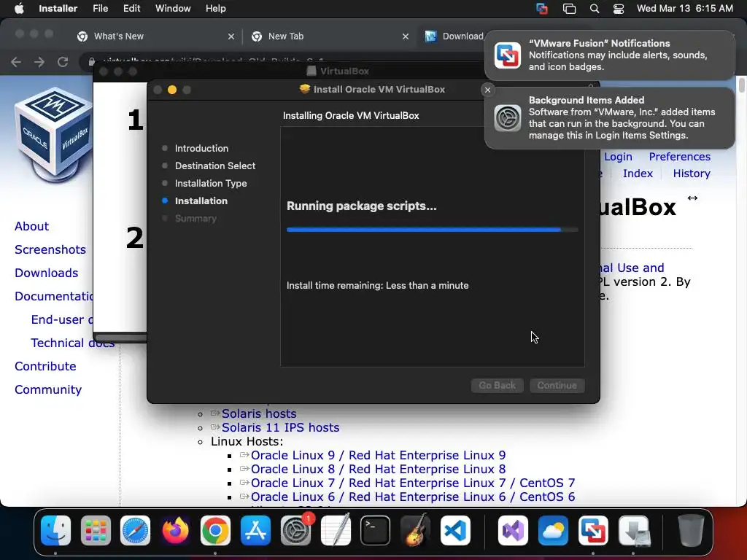Click Chrome back arrow button

point(16,62)
